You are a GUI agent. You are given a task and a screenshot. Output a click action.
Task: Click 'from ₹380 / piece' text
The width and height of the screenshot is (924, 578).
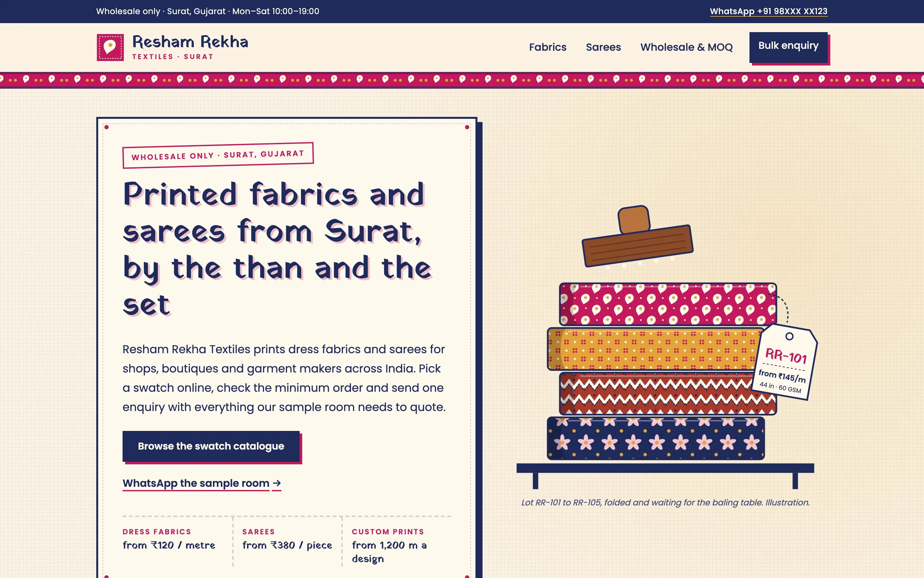click(287, 545)
